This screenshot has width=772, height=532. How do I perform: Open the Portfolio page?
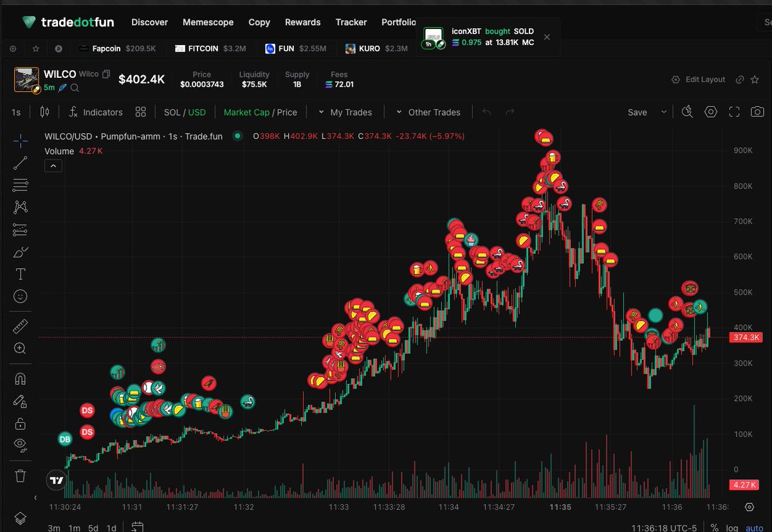399,22
